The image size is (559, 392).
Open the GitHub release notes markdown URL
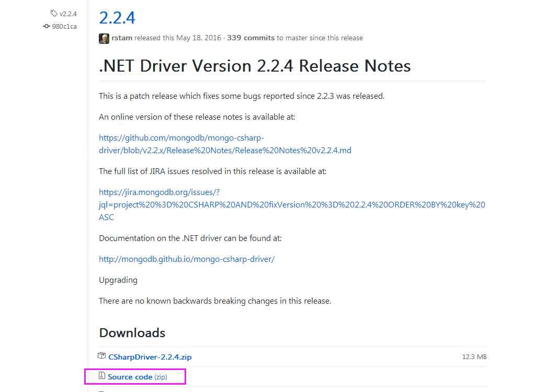(x=225, y=144)
